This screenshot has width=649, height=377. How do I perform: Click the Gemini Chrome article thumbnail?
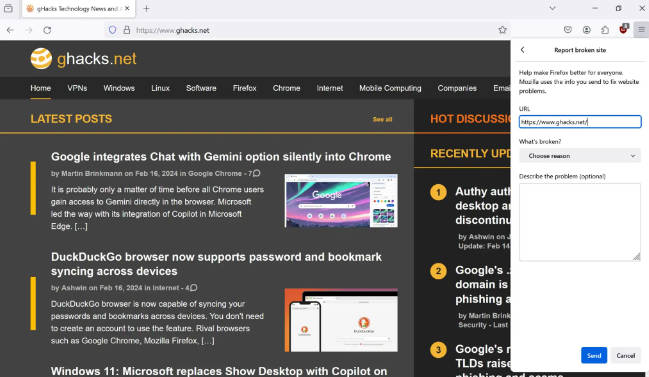(x=341, y=201)
